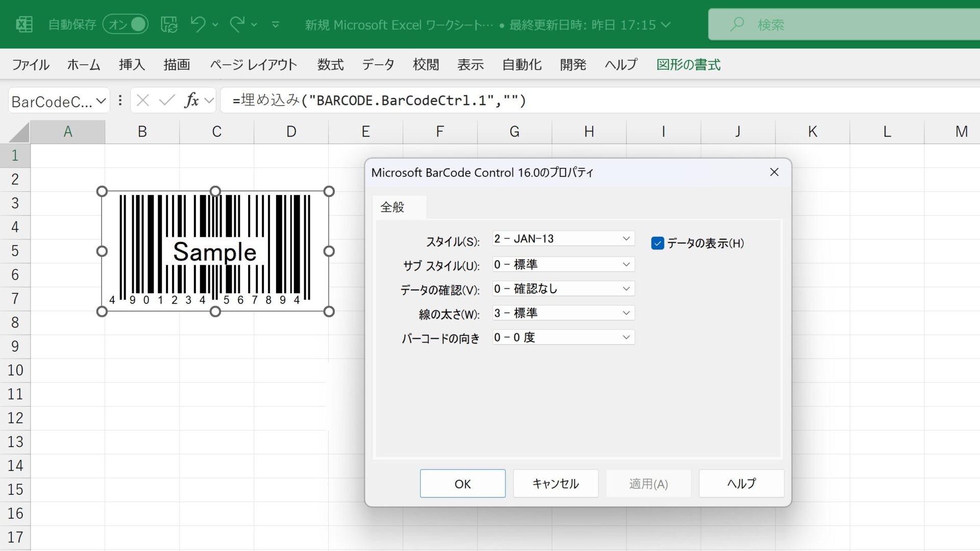Open the redo history dropdown arrow

point(254,24)
